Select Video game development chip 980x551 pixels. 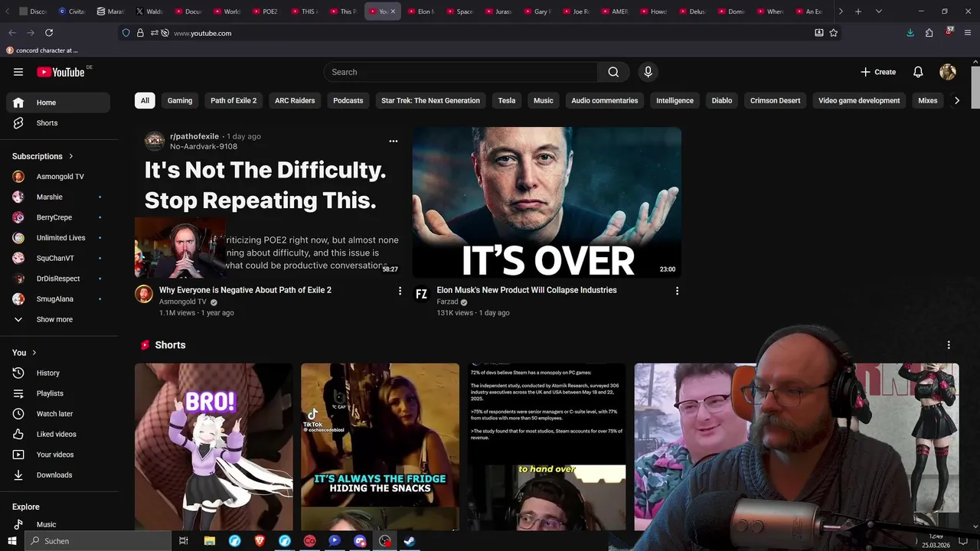tap(859, 100)
